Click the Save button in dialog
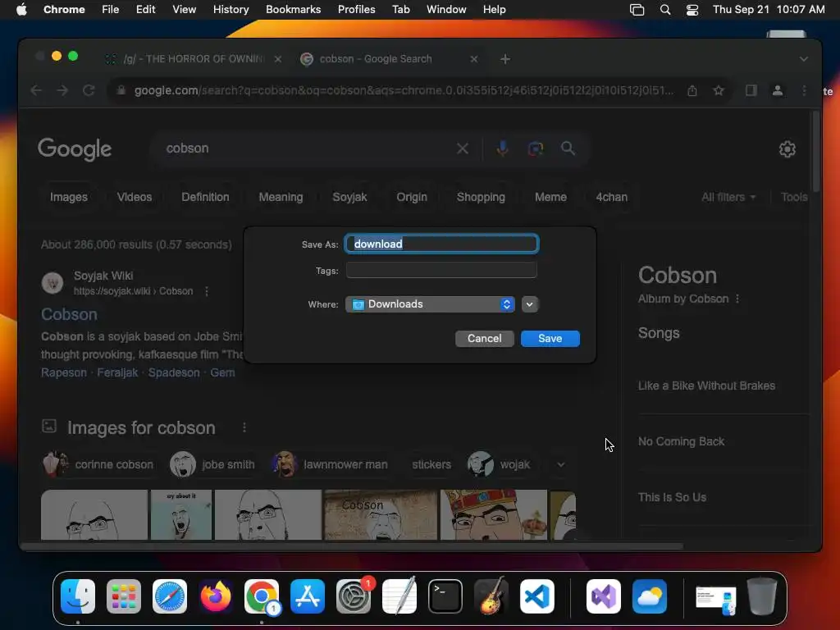The height and width of the screenshot is (630, 840). point(550,339)
